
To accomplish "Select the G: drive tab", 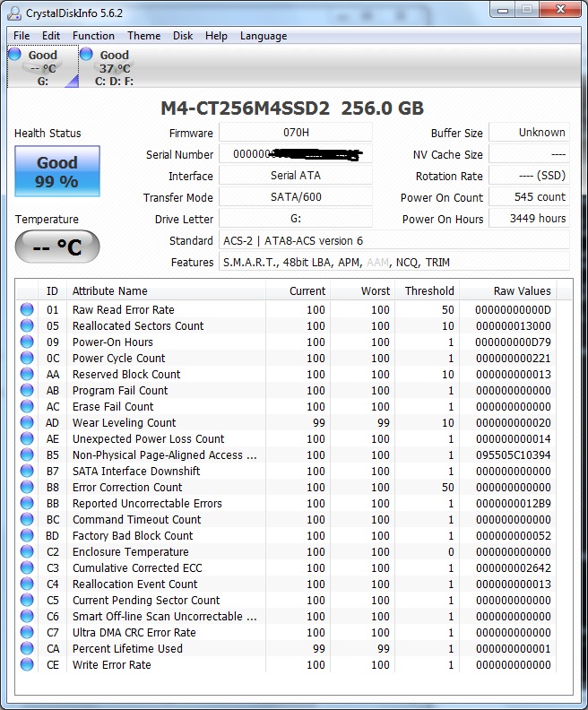I will coord(43,67).
